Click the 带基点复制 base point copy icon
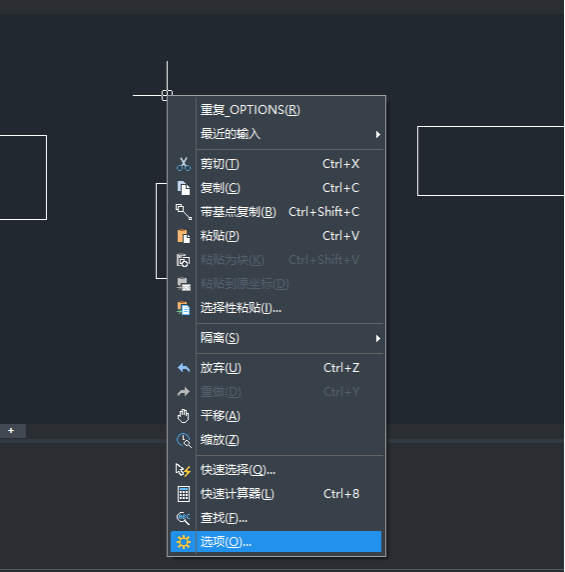This screenshot has height=572, width=565. point(183,212)
